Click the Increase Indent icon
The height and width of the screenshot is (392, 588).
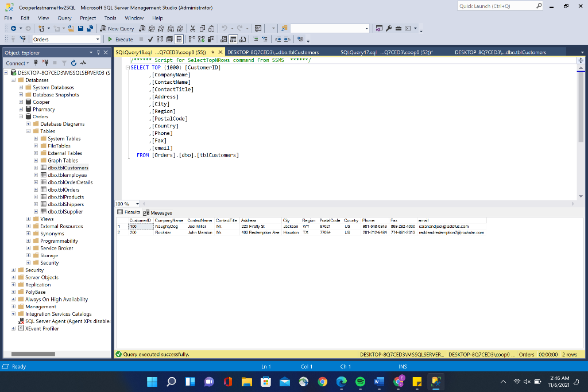[x=287, y=40]
